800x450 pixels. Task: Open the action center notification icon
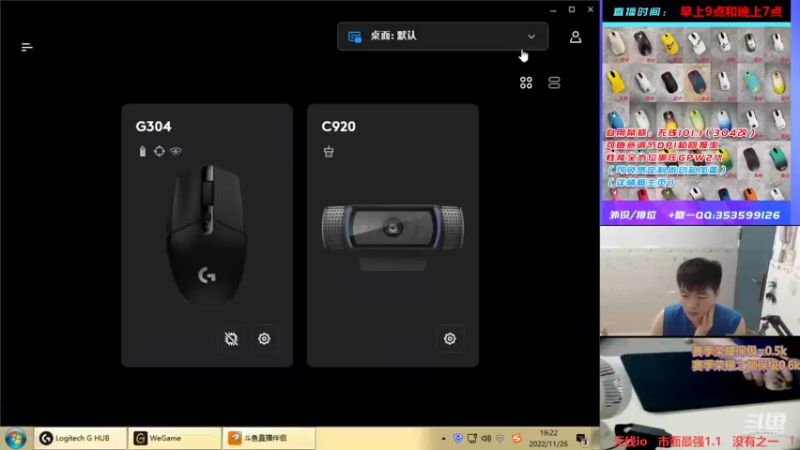click(582, 439)
